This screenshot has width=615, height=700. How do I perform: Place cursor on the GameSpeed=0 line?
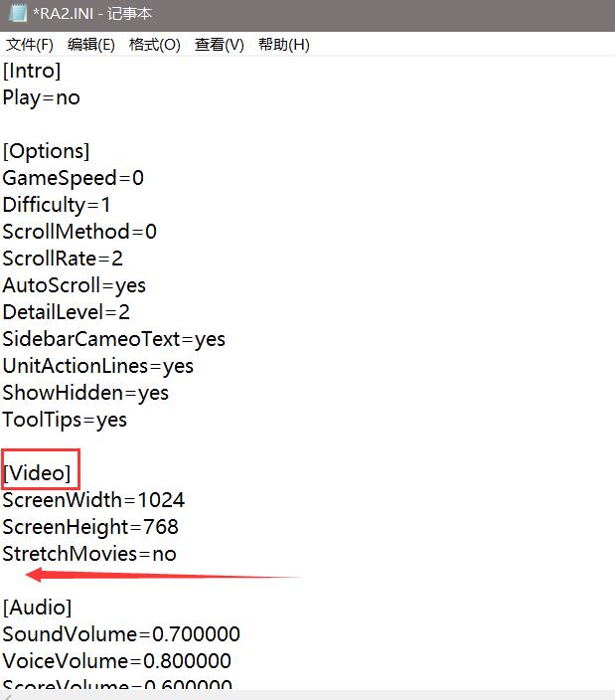(74, 178)
